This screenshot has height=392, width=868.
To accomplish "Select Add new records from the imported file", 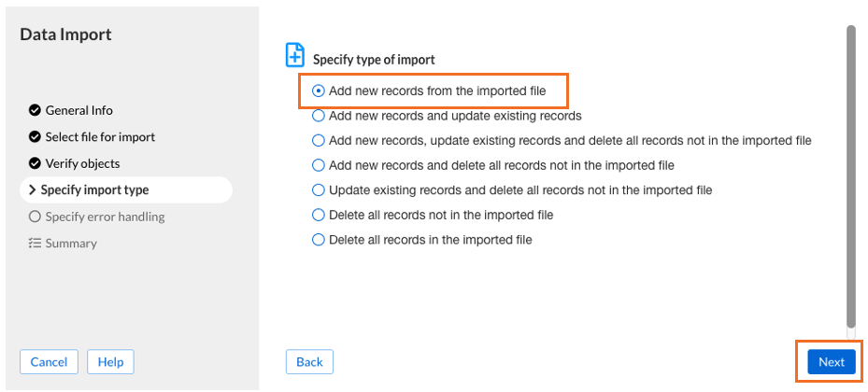I will (x=319, y=91).
